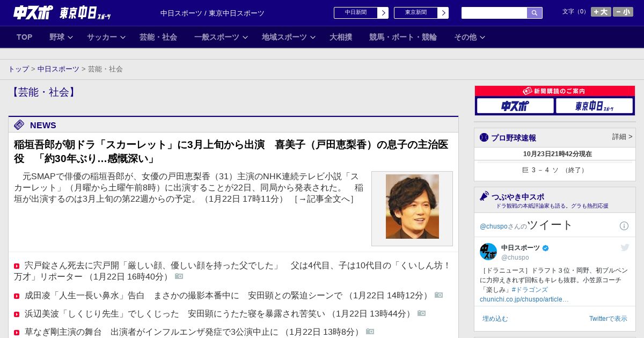Screen dimensions: 644x338
Task: Click the baseball icon in プロ野球速報
Action: 484,138
